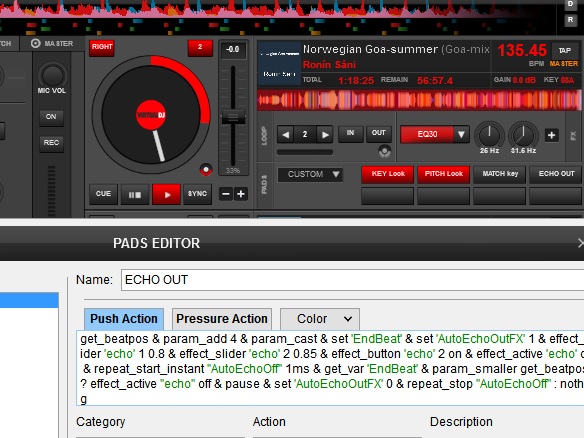Open the EQ30 effect dropdown arrow
Viewport: 584px width, 438px height.
461,134
